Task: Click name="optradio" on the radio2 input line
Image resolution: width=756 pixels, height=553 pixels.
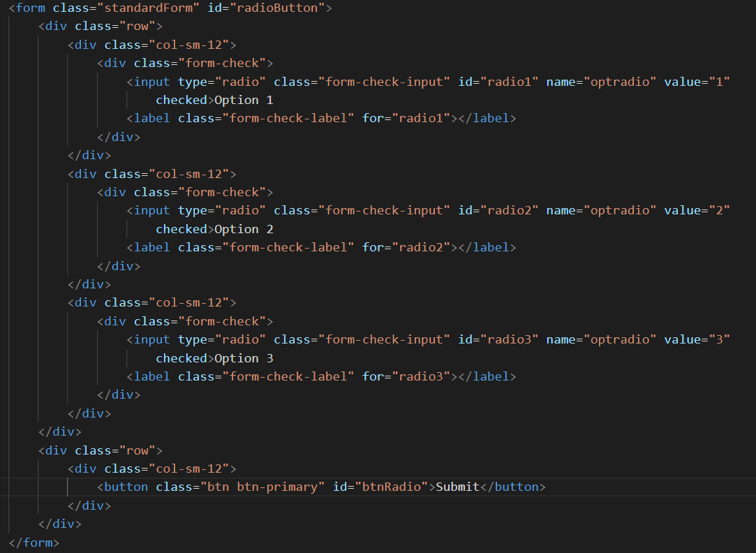Action: (x=601, y=210)
